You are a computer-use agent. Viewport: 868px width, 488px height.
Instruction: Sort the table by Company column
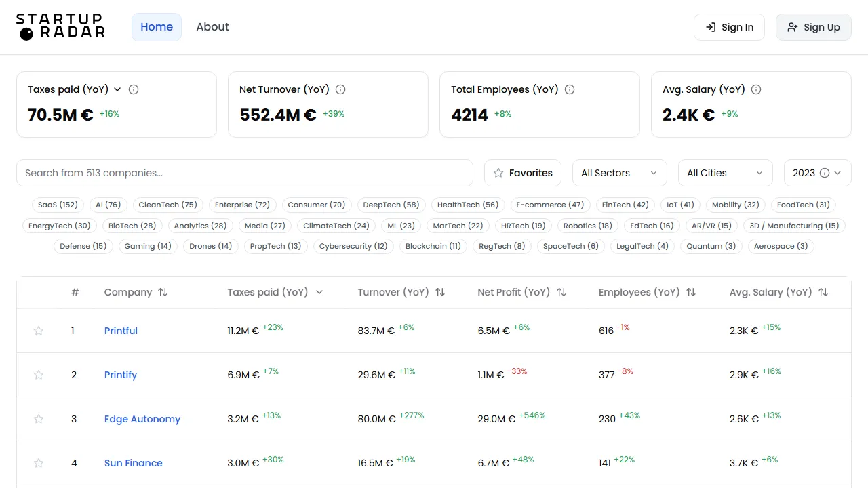162,292
